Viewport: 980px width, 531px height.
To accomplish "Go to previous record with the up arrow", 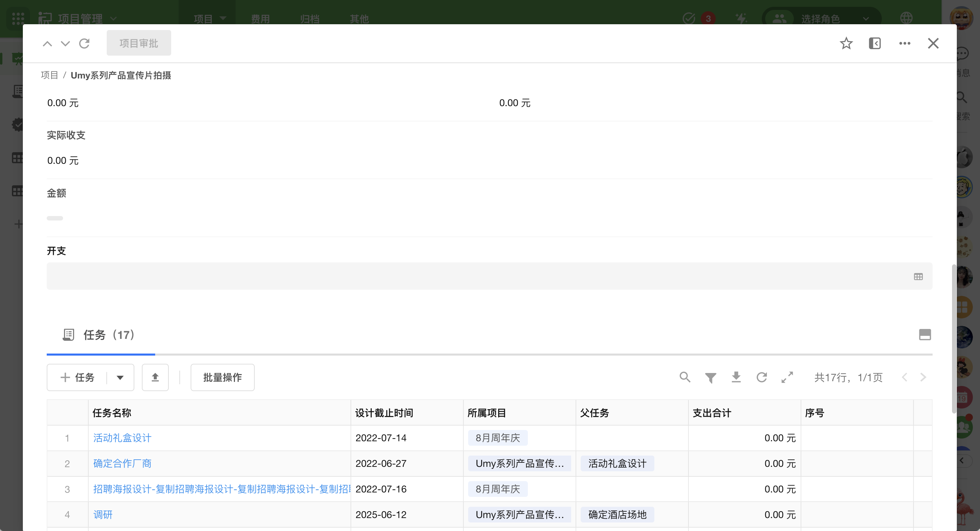I will tap(47, 43).
